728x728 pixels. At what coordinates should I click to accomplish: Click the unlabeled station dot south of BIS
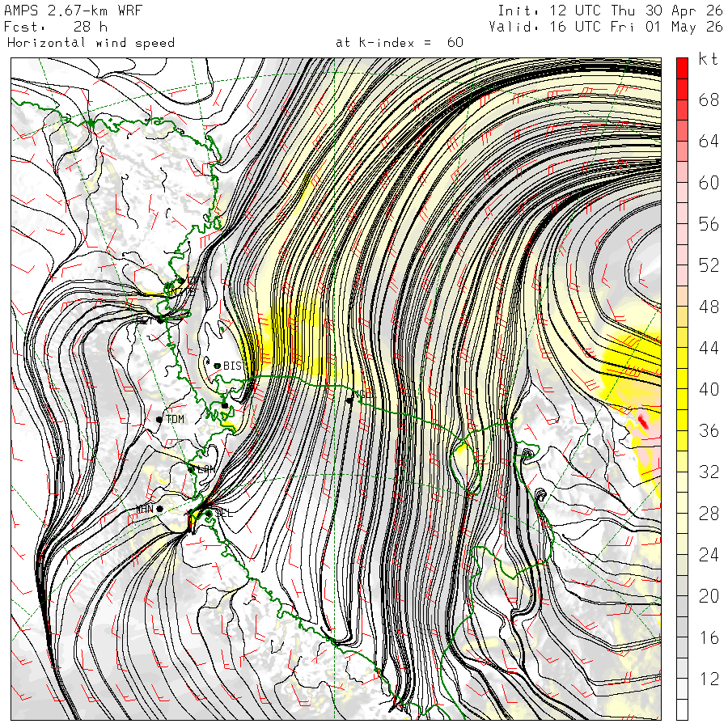225,406
